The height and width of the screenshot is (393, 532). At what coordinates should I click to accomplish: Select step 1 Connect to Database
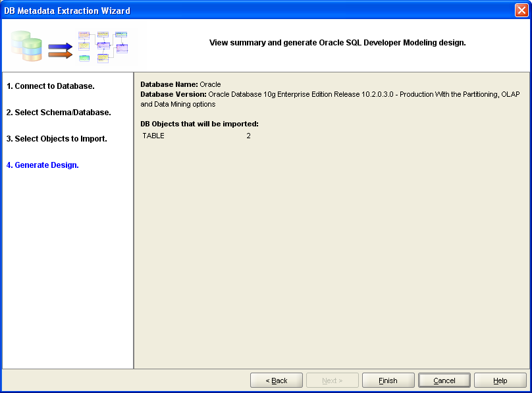51,86
